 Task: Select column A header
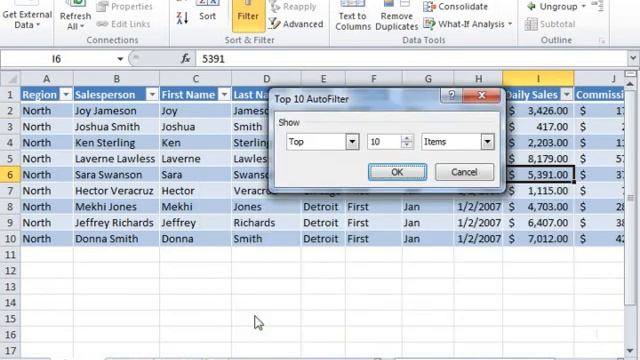[47, 78]
